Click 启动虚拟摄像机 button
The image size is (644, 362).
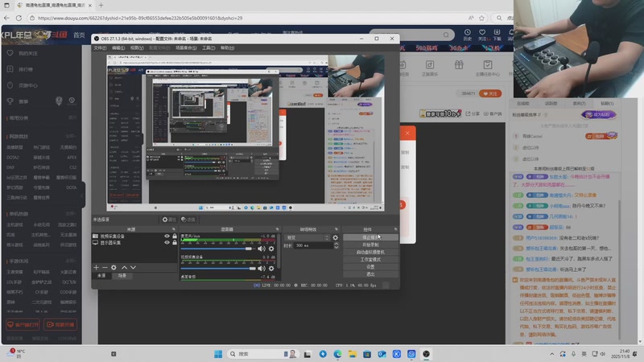370,253
